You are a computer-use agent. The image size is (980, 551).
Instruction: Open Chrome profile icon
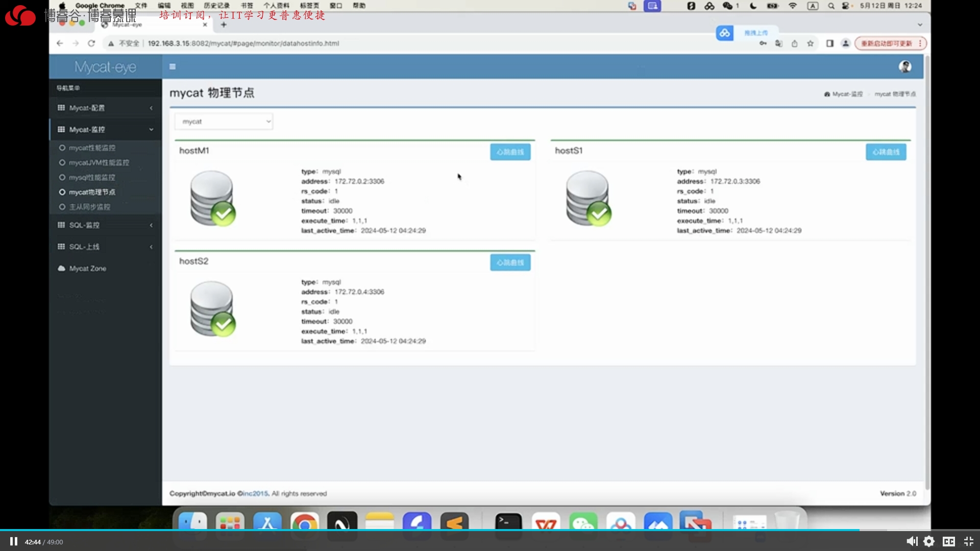click(846, 43)
